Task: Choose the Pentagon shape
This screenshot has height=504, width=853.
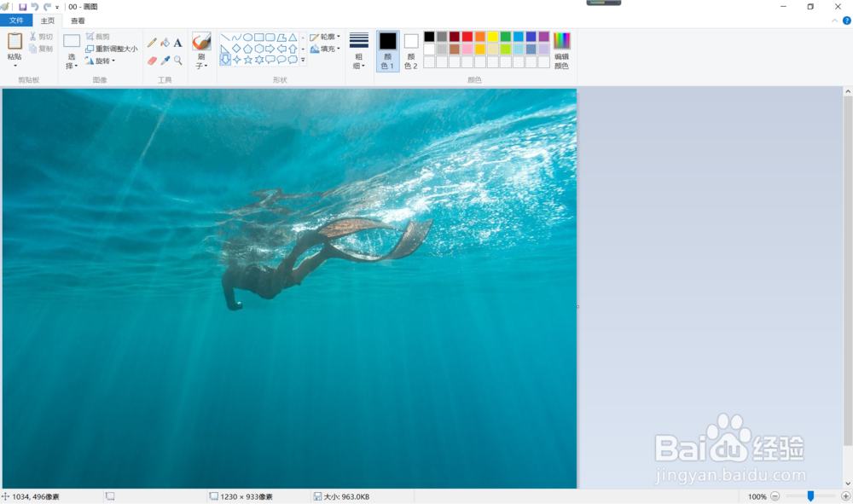Action: tap(247, 49)
